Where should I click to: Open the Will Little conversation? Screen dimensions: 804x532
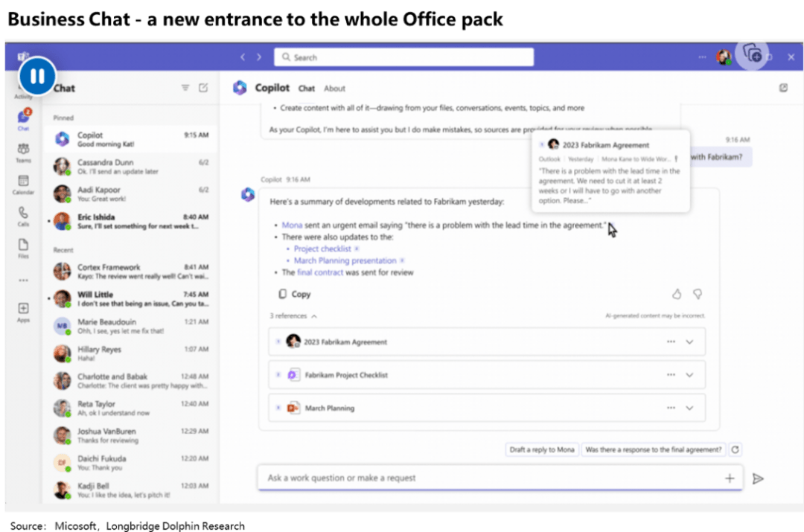[x=131, y=298]
